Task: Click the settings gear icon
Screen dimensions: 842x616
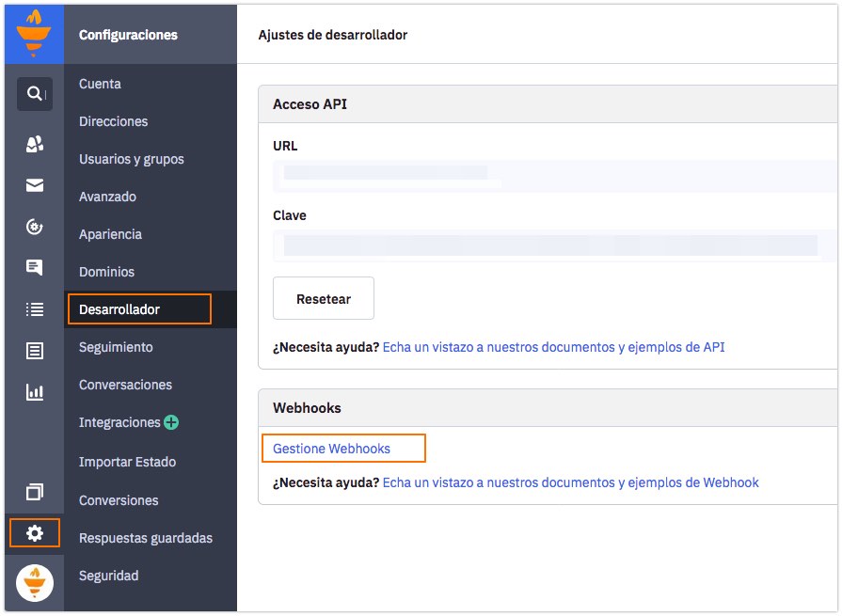Action: (x=35, y=533)
